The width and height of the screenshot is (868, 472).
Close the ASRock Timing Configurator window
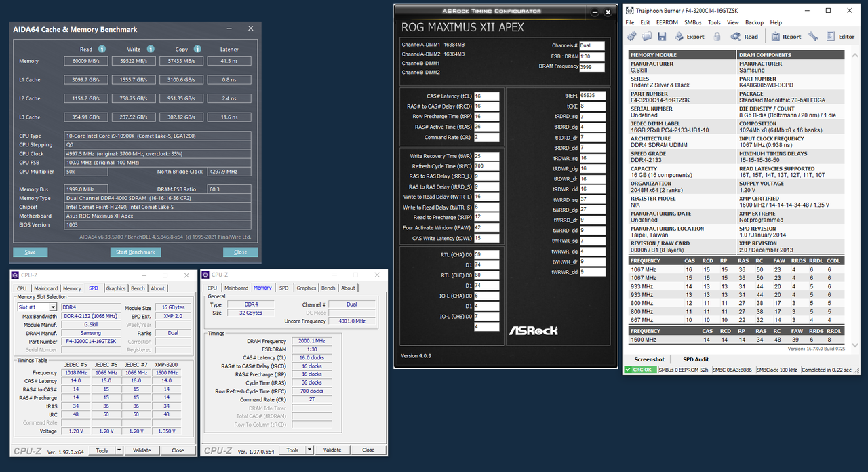pyautogui.click(x=608, y=12)
